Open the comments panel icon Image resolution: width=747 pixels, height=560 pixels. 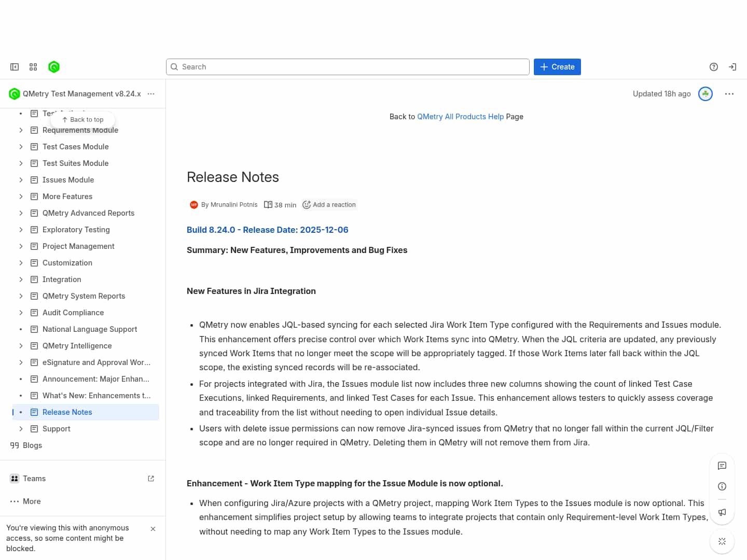[722, 466]
